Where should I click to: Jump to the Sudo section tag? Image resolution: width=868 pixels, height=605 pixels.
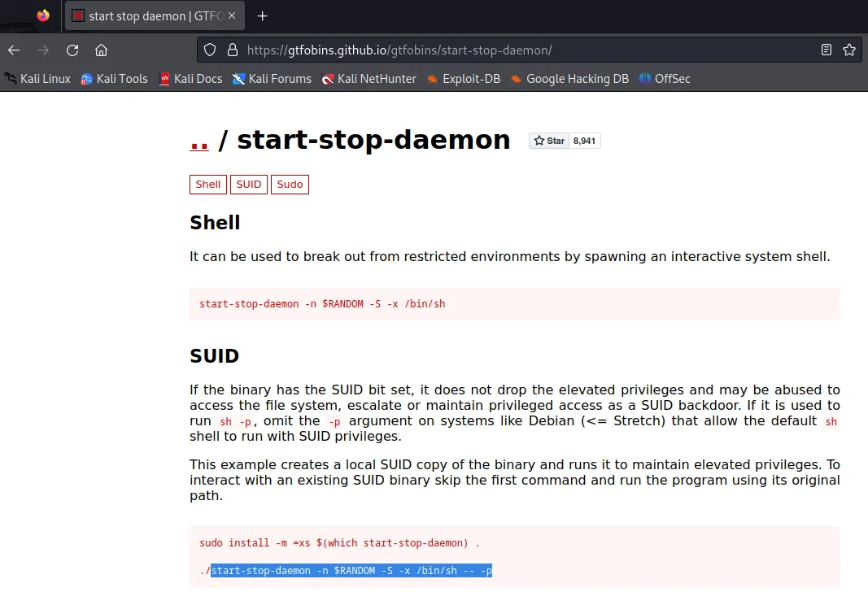tap(290, 185)
